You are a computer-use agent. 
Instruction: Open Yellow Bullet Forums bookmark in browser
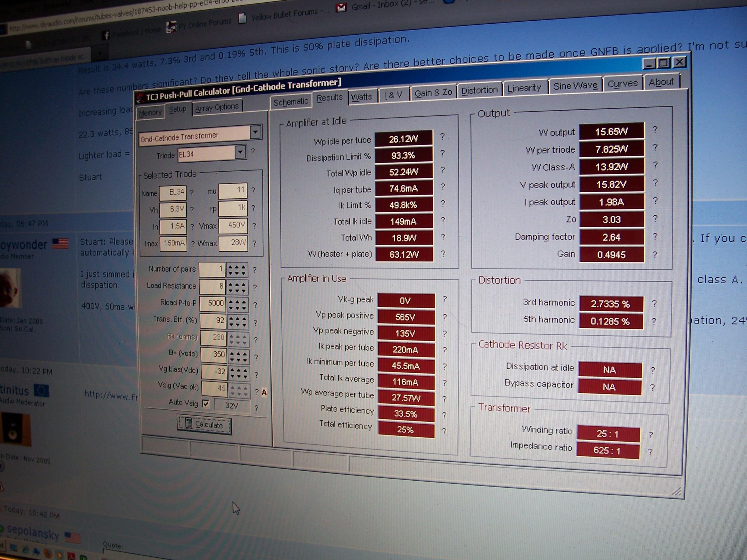point(284,15)
